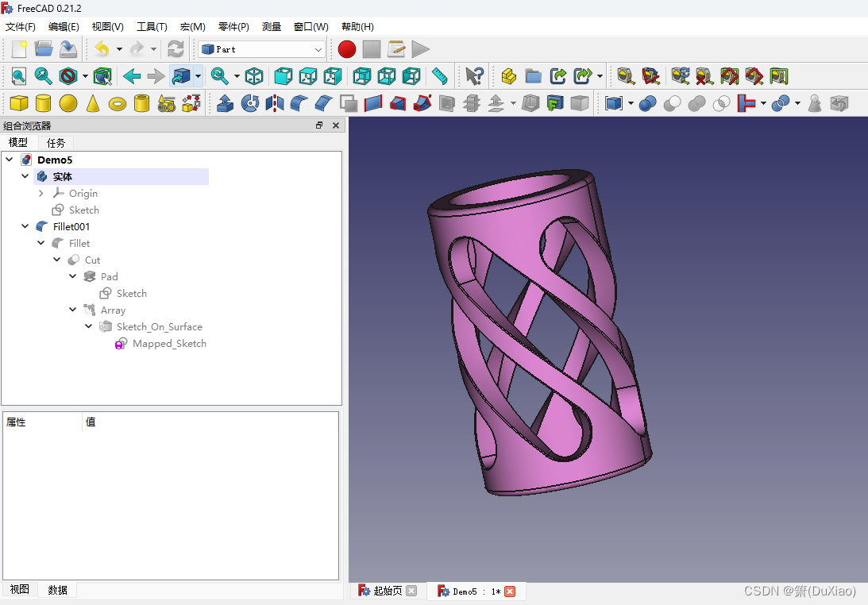
Task: Close the Demo5 document tab
Action: point(510,592)
